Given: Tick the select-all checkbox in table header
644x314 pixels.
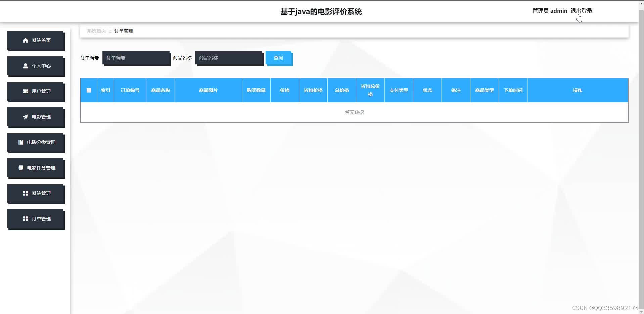Looking at the screenshot, I should point(89,90).
